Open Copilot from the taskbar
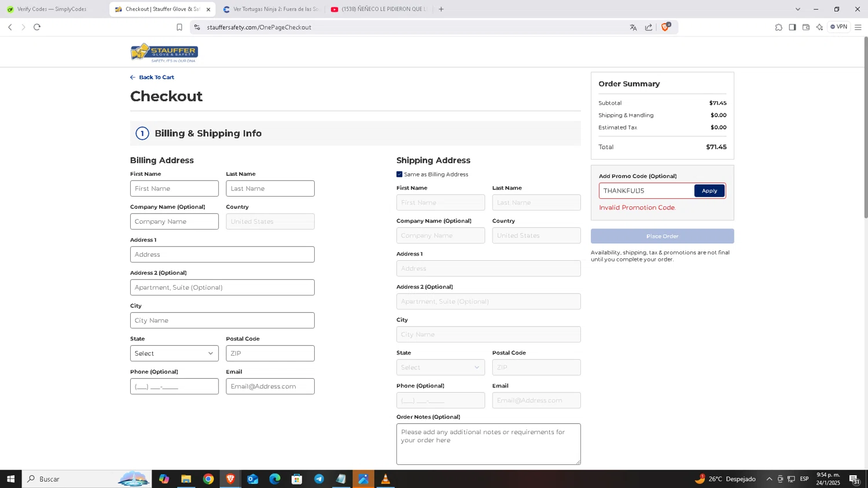Screen dimensions: 868x488 pyautogui.click(x=164, y=479)
